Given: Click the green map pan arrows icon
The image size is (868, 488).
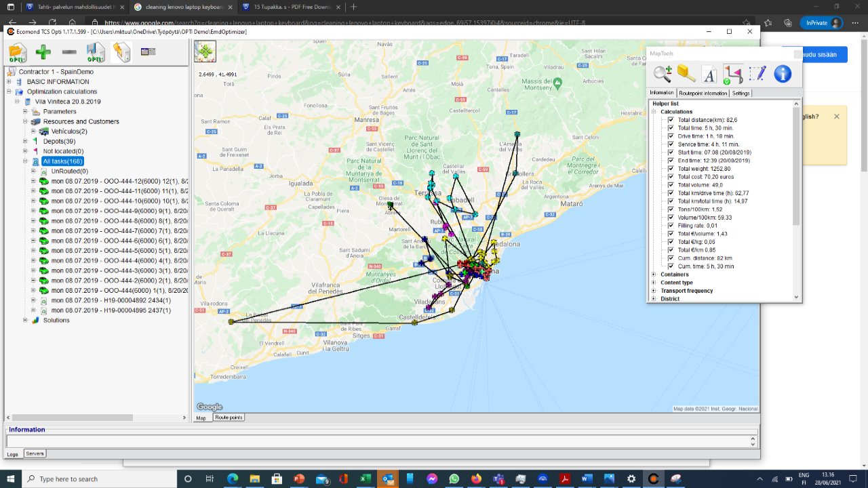Looking at the screenshot, I should 205,52.
